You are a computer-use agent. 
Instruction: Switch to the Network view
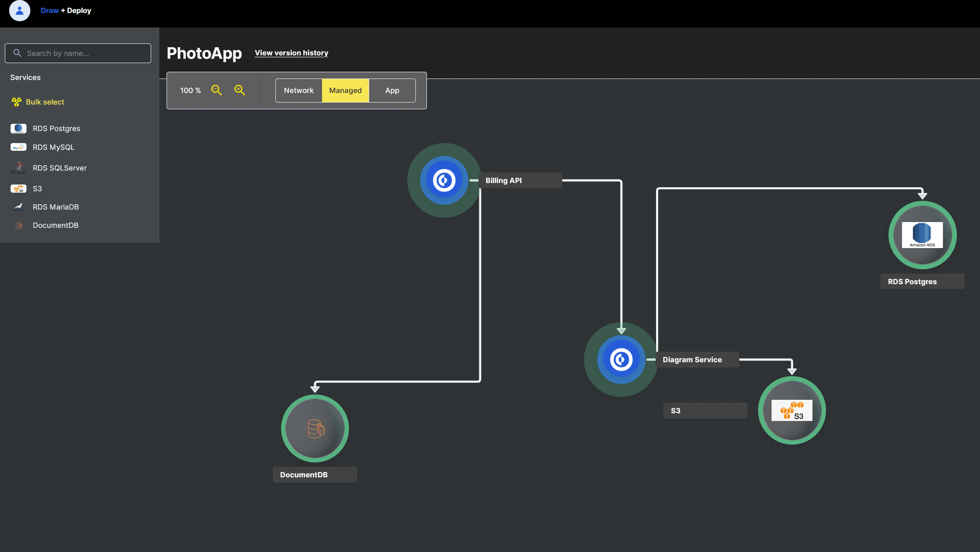pyautogui.click(x=298, y=91)
